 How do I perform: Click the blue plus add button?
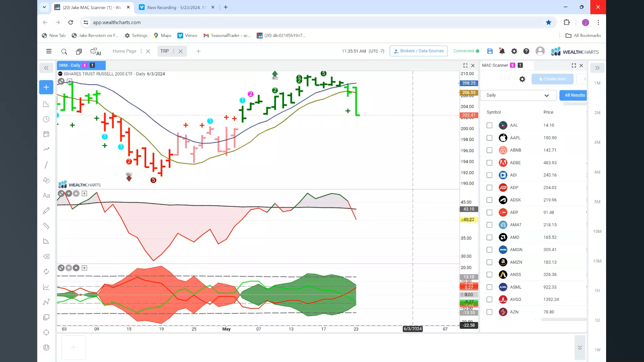(46, 87)
